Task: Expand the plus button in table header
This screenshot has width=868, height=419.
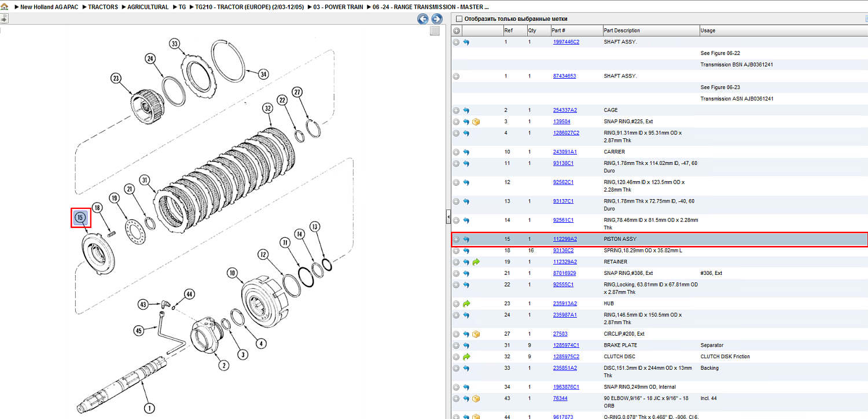Action: (x=456, y=31)
